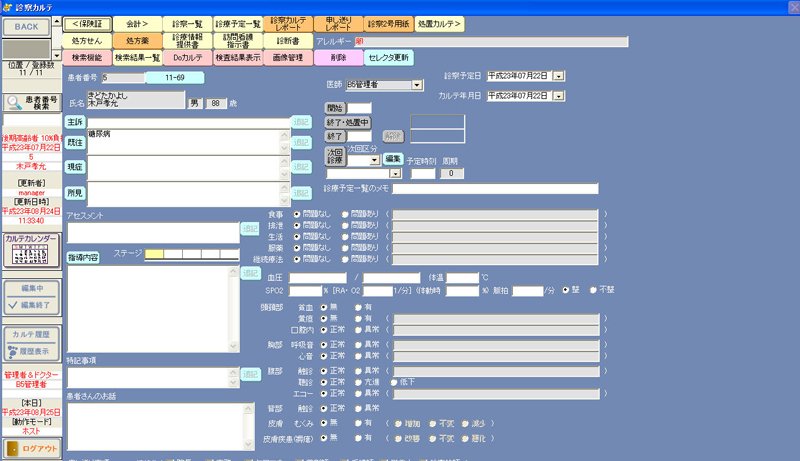Open the カルテ年月日 date dropdown
Image resolution: width=800 pixels, height=461 pixels.
[559, 96]
